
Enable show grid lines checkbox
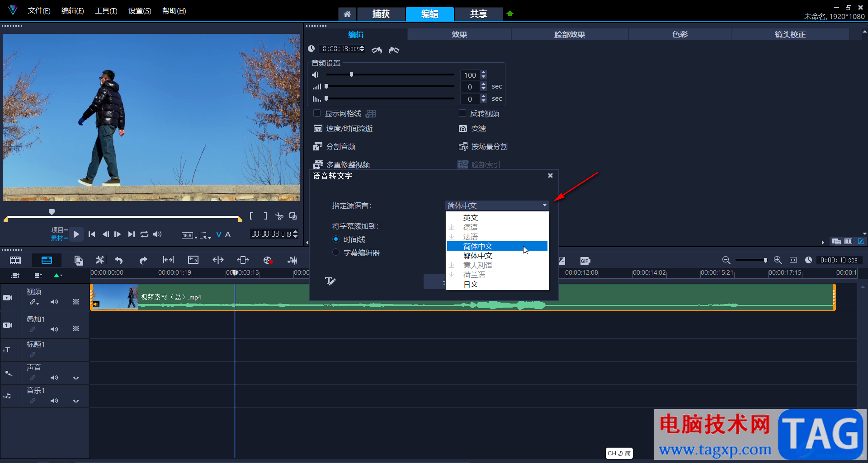[x=317, y=113]
